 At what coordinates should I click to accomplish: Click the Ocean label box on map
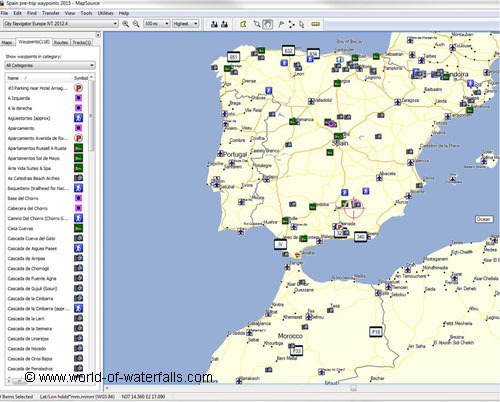(x=483, y=219)
